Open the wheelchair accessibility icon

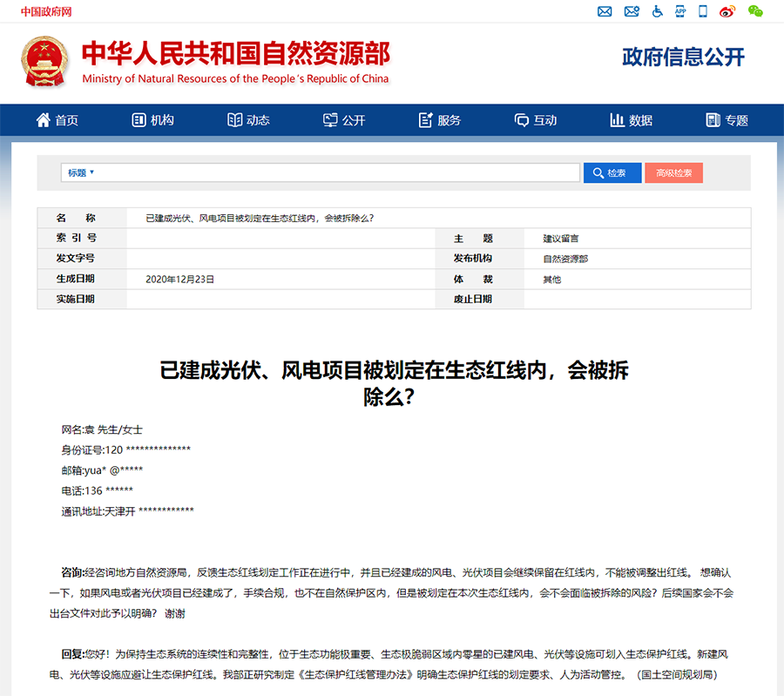click(658, 11)
